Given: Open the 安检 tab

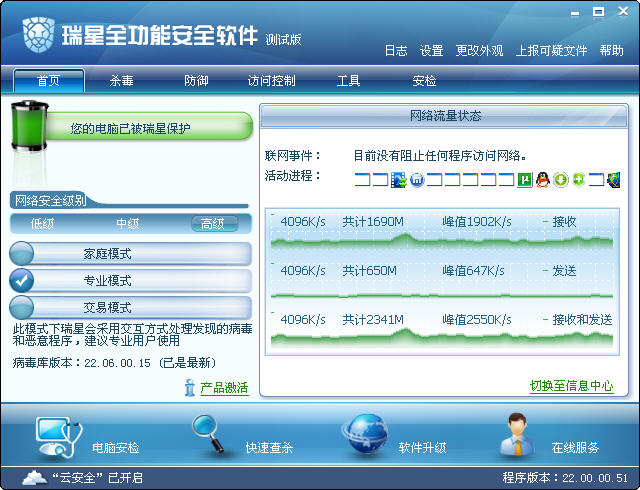Looking at the screenshot, I should coord(424,80).
